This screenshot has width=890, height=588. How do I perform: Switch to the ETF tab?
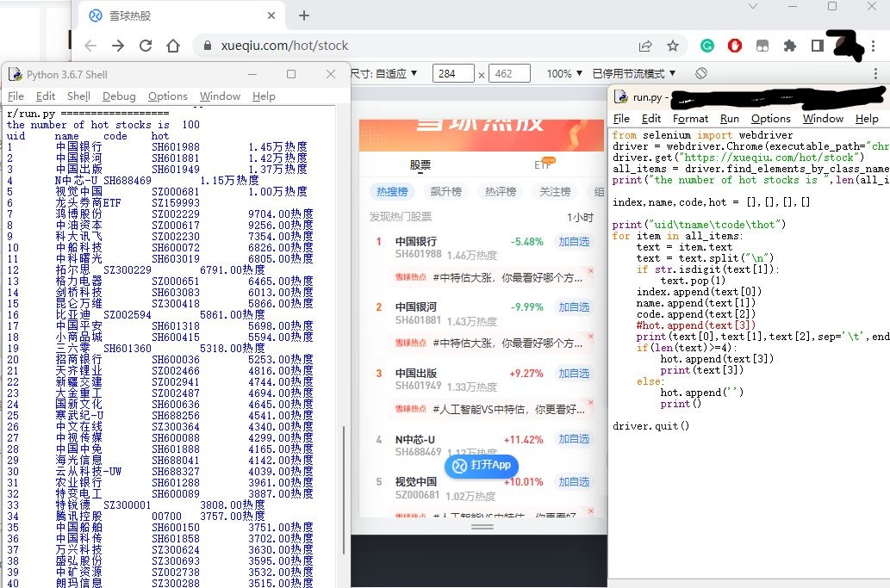pos(543,164)
